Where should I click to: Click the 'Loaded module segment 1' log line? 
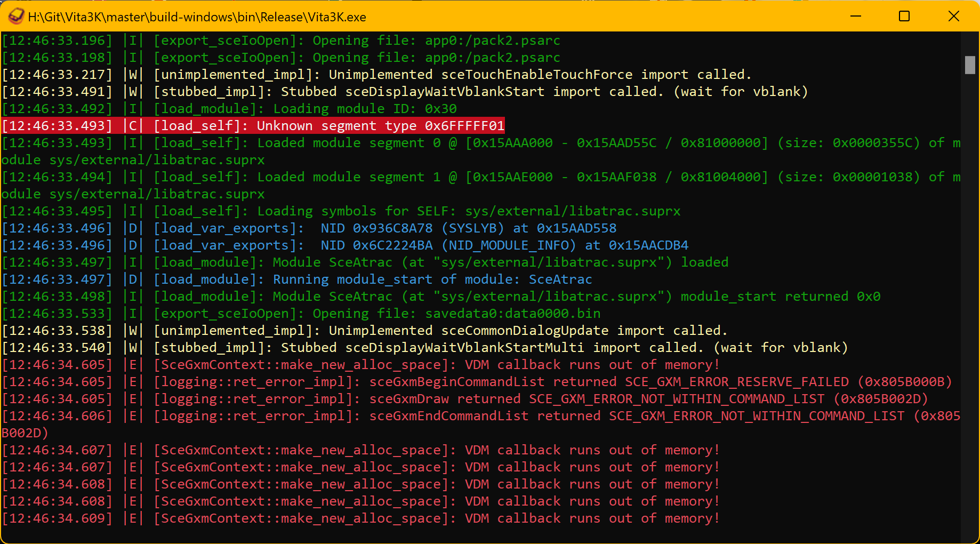(x=481, y=186)
